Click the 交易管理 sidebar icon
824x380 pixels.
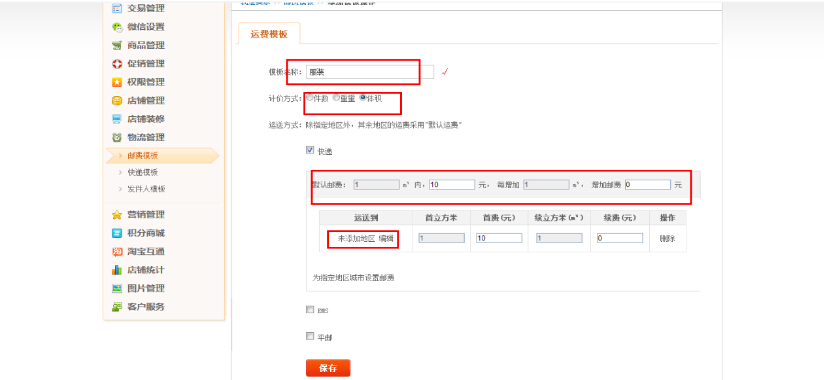click(117, 8)
